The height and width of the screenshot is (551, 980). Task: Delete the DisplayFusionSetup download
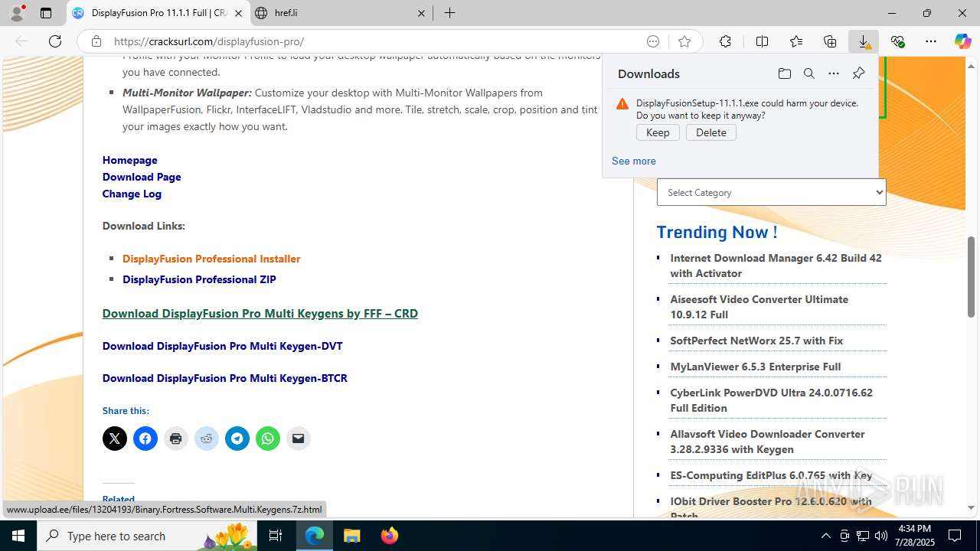click(x=710, y=132)
